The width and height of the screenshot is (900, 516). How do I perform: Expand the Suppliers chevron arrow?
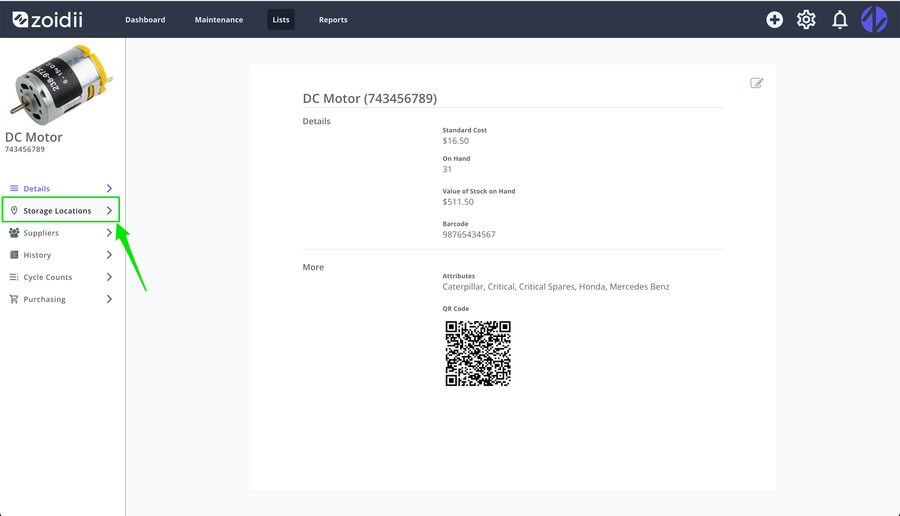(x=109, y=232)
